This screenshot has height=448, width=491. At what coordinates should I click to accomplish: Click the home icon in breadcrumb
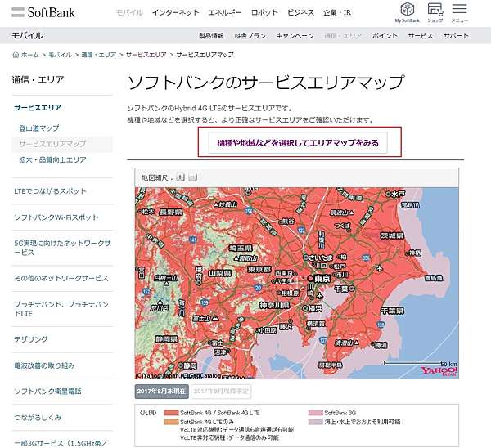[16, 55]
